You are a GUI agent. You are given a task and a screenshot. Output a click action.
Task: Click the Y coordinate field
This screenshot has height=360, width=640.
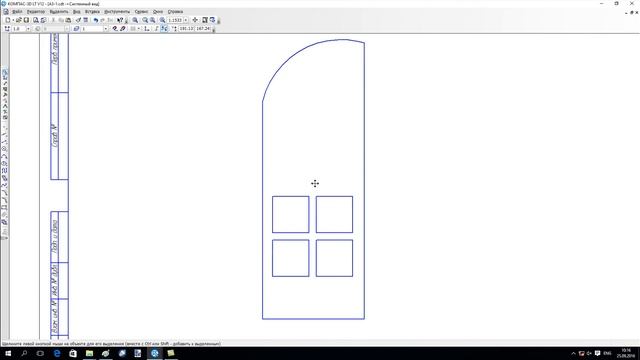click(x=203, y=29)
